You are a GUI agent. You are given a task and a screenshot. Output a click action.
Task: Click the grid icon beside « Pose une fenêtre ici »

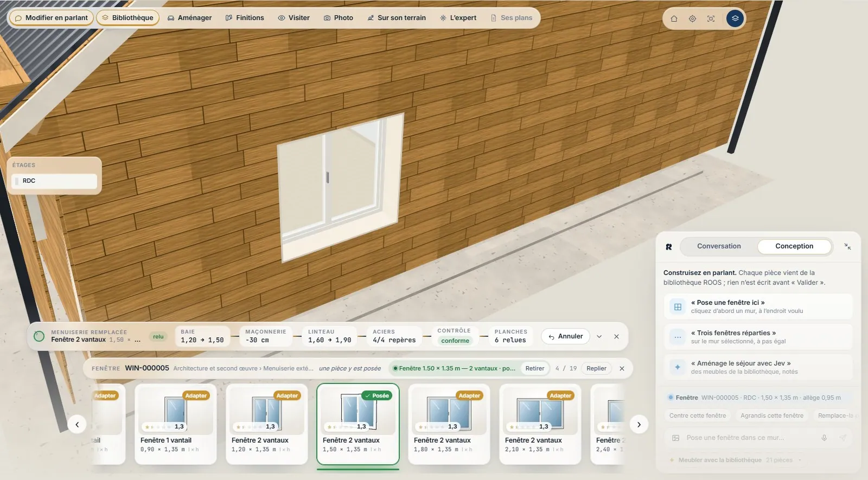pyautogui.click(x=678, y=307)
